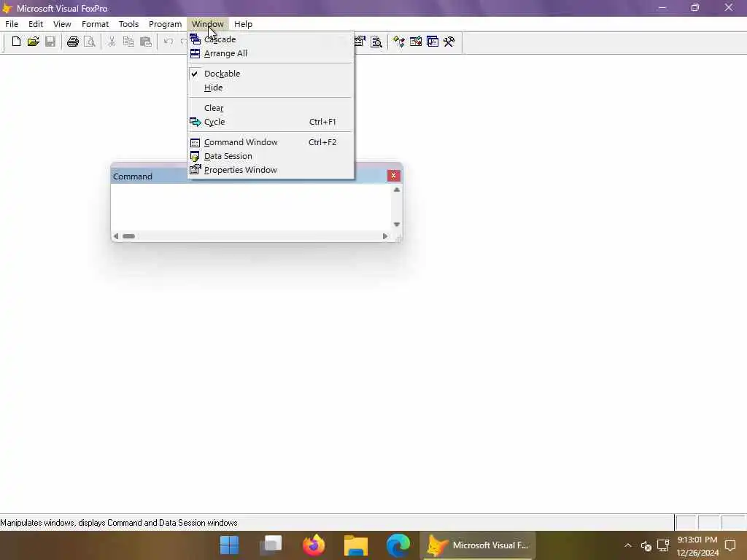Click the Command window scroll-left arrow
Viewport: 747px width, 560px height.
pyautogui.click(x=116, y=236)
